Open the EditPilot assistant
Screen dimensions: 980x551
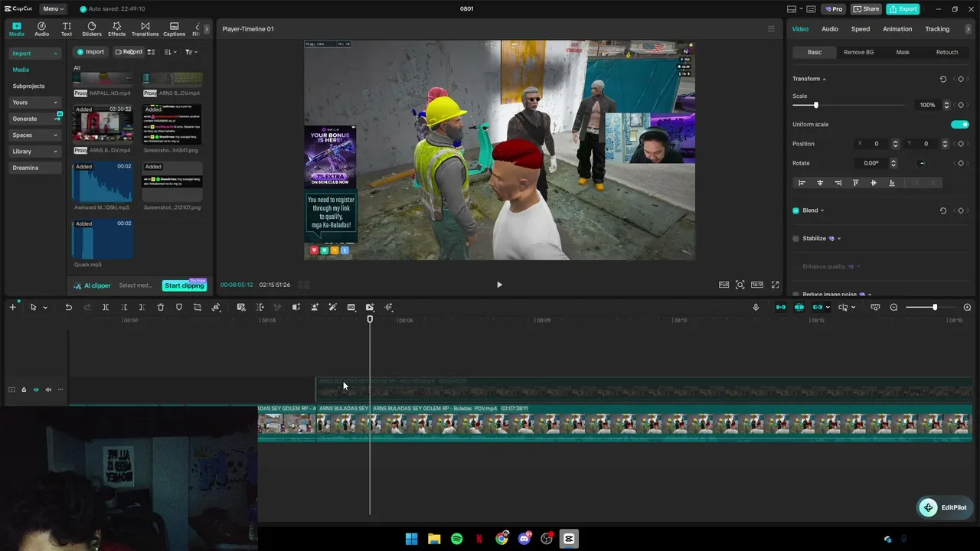[943, 507]
